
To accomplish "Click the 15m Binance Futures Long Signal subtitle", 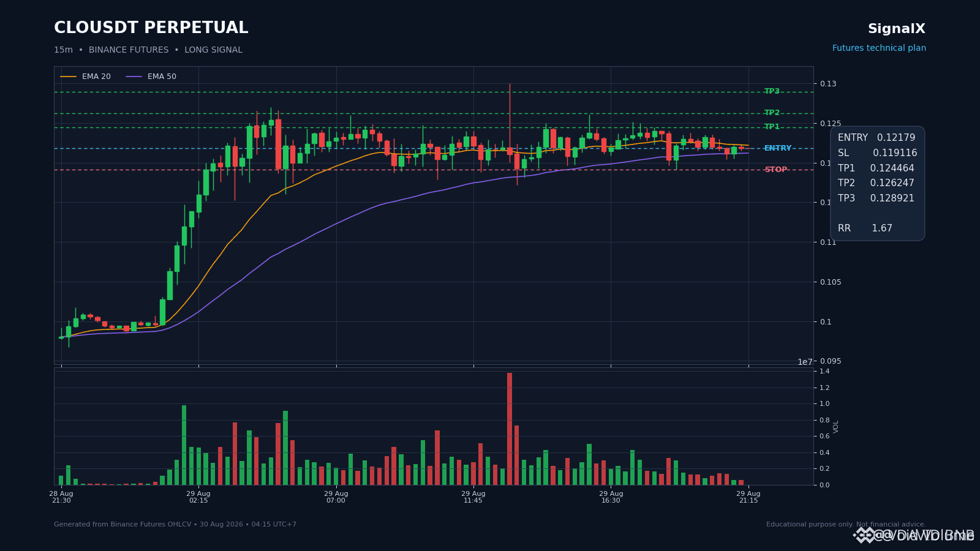I will coord(148,50).
